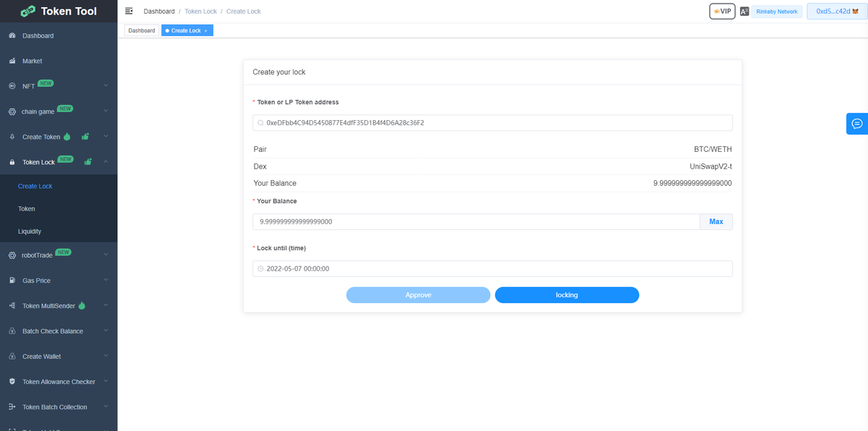Click the Gas Price pump icon
This screenshot has height=431, width=868.
click(12, 280)
